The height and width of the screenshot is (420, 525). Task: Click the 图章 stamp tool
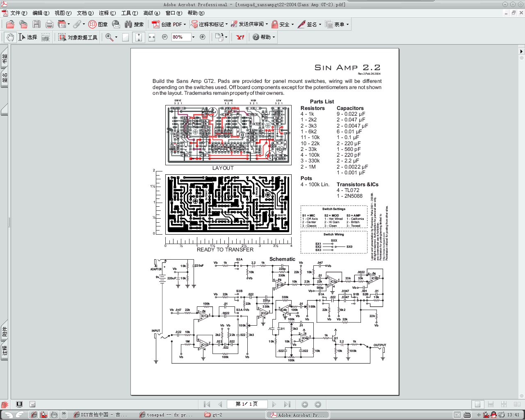pos(98,25)
